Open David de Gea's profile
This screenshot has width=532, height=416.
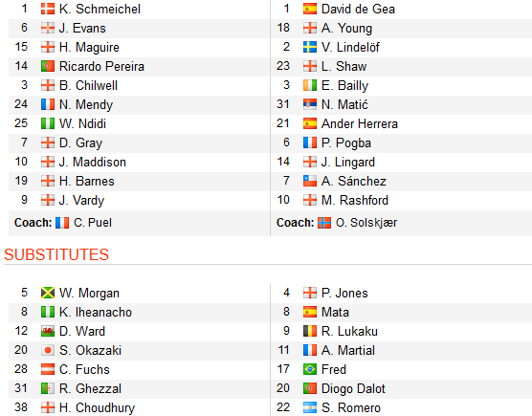pyautogui.click(x=358, y=10)
